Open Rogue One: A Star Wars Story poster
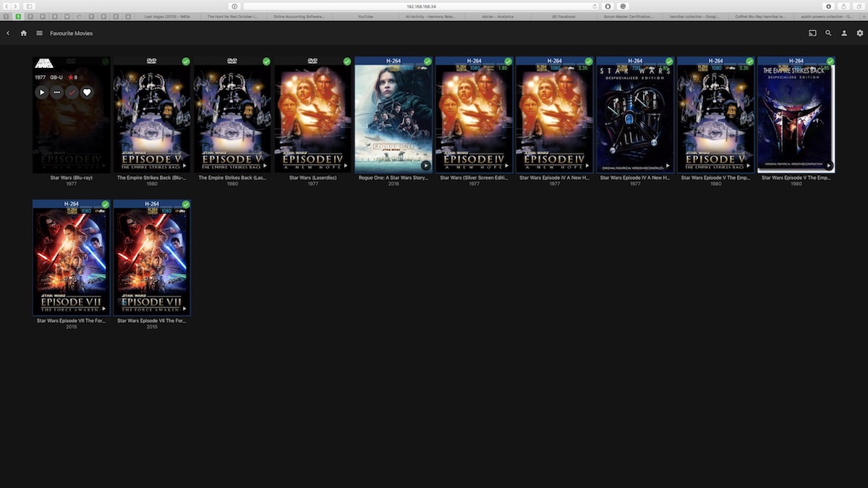 (393, 115)
